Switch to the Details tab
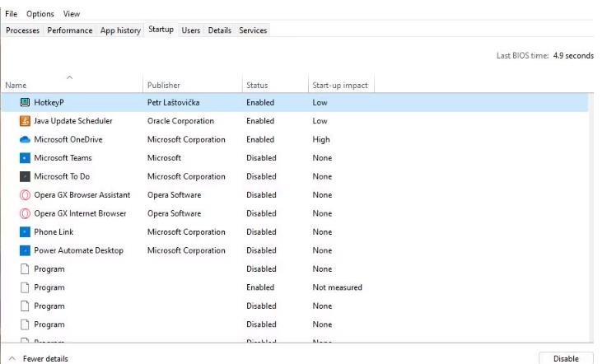The height and width of the screenshot is (364, 607). pos(220,30)
